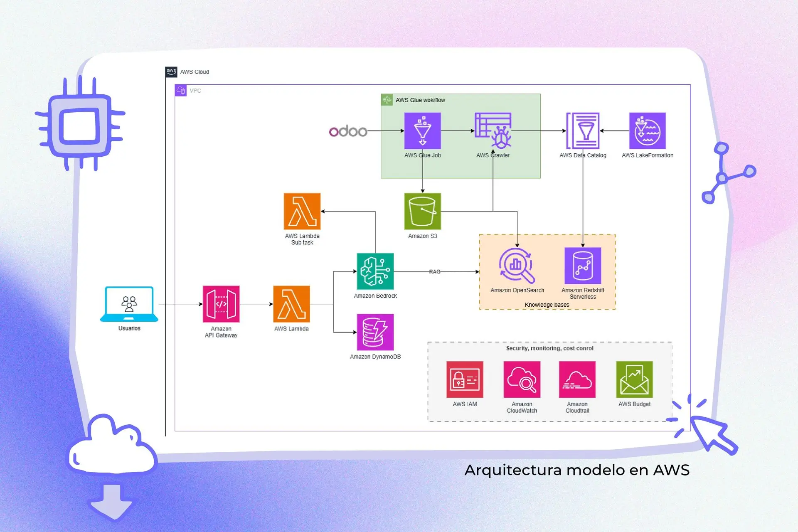The width and height of the screenshot is (798, 532).
Task: Click the 'Arquitectura modelo en AWS' caption
Action: point(577,470)
